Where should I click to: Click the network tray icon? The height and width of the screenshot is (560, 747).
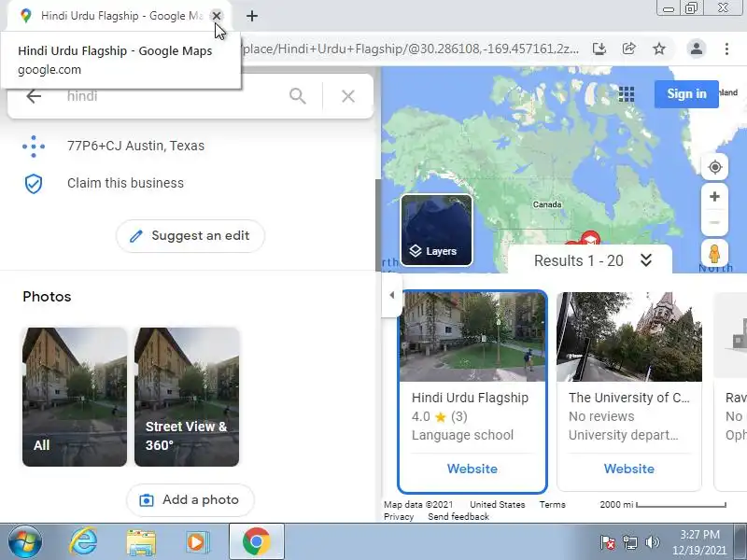[629, 542]
